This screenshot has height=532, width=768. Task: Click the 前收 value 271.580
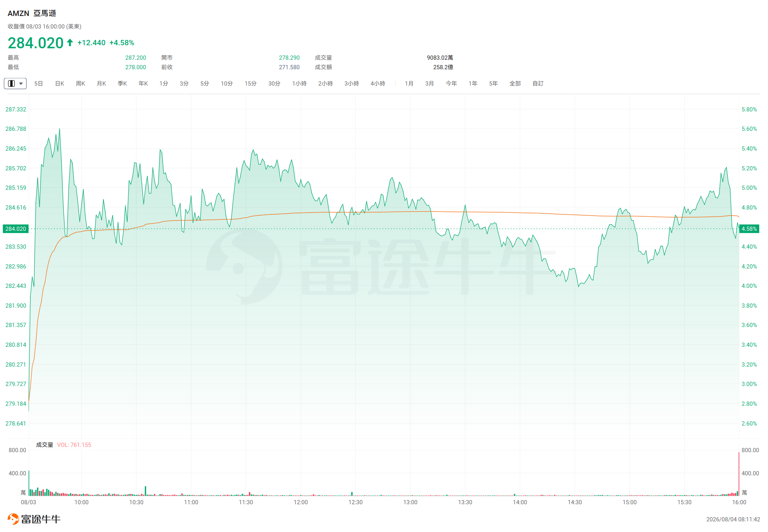(x=289, y=67)
